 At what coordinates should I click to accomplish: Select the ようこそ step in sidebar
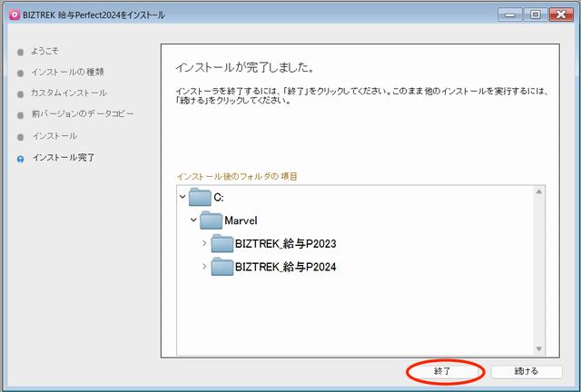44,51
